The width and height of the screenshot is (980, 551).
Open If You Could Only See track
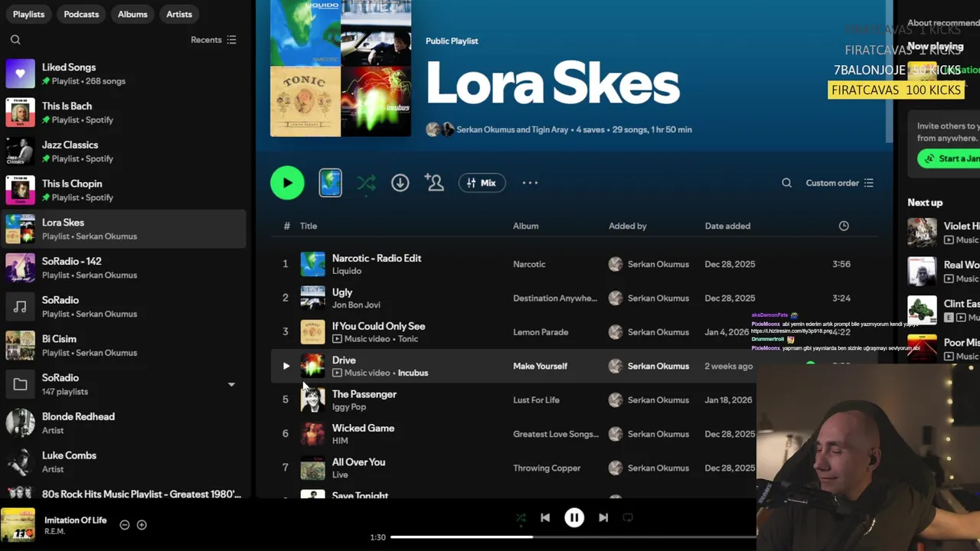[x=378, y=326]
